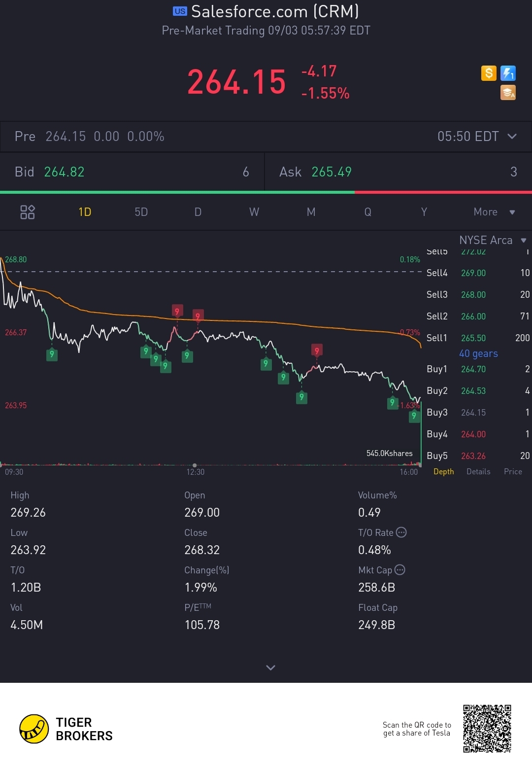Tap the Buy2 264.53 order row
The image size is (532, 775).
coord(478,390)
